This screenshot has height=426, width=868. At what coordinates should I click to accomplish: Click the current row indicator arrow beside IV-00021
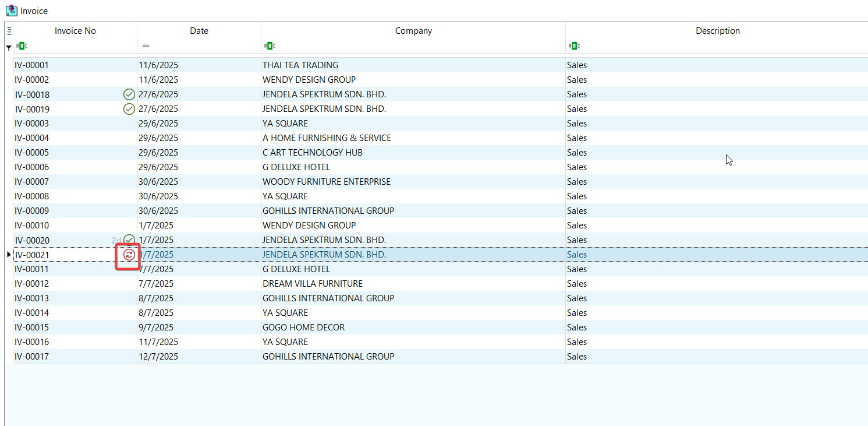tap(9, 255)
